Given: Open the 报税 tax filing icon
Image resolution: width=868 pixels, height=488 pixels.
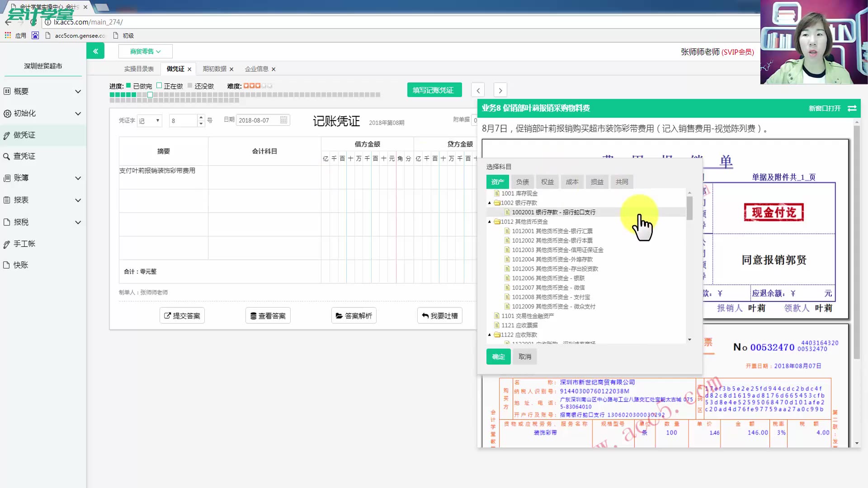Looking at the screenshot, I should pyautogui.click(x=6, y=222).
